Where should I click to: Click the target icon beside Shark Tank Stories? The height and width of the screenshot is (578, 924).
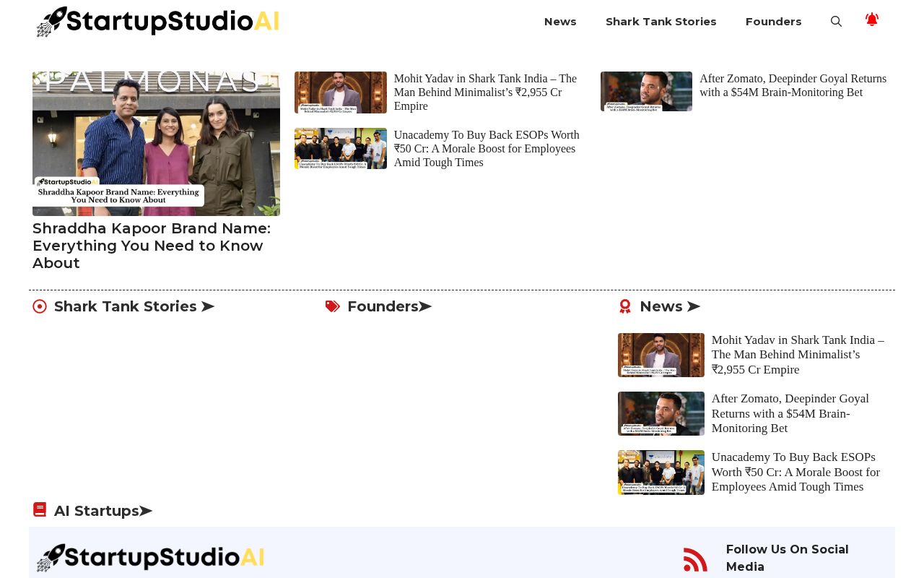point(40,306)
